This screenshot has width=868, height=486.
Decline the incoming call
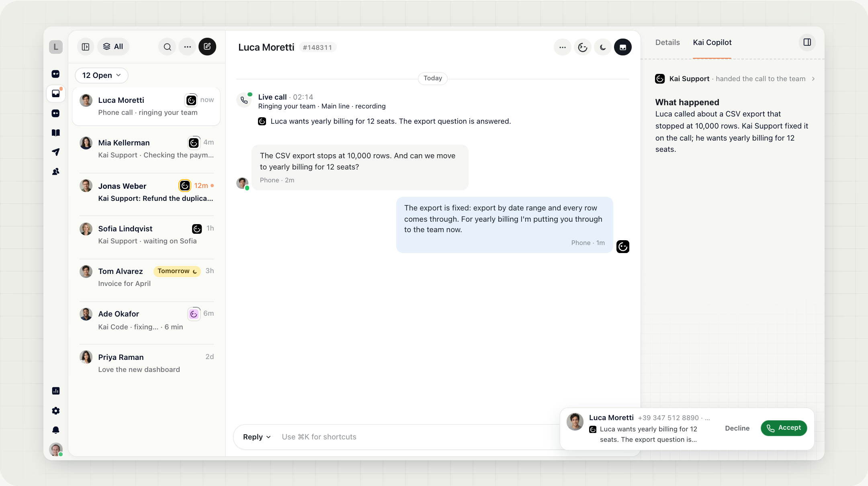tap(737, 428)
